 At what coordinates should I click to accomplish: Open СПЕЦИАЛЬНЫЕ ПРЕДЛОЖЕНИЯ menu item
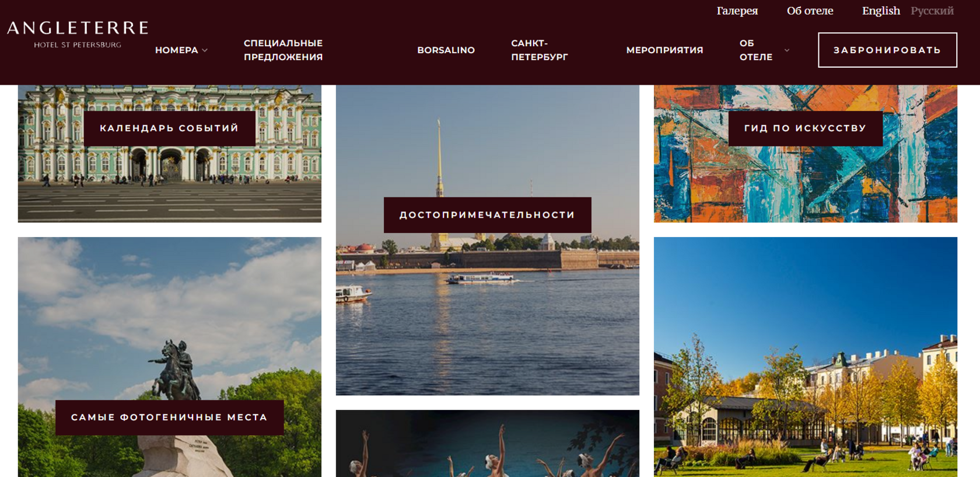tap(283, 50)
